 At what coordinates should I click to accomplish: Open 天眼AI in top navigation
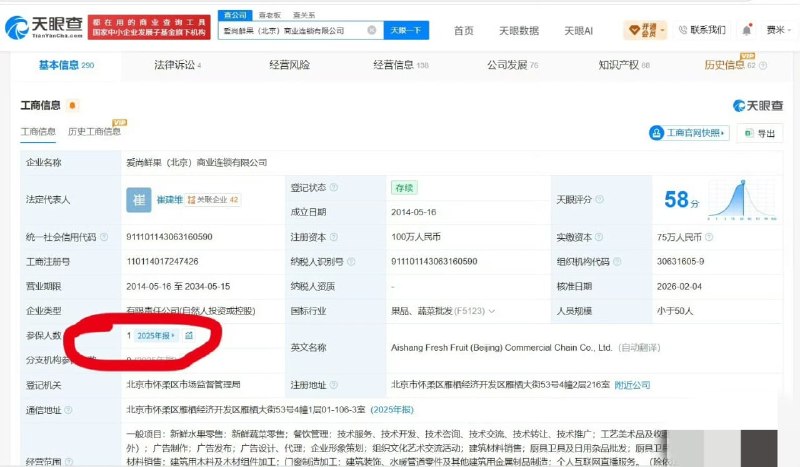pyautogui.click(x=579, y=31)
